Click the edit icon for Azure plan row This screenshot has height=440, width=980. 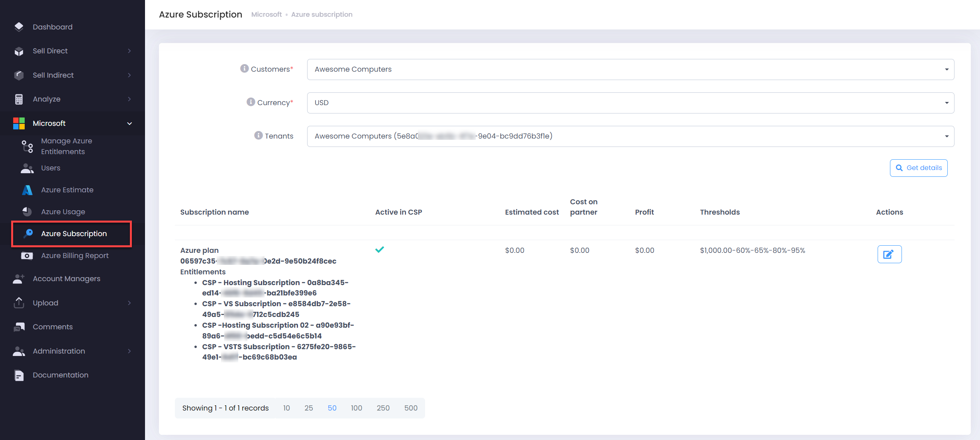pos(889,254)
